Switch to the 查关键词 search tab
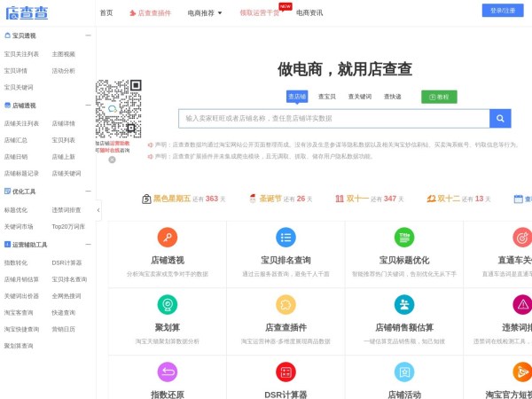 pyautogui.click(x=359, y=97)
